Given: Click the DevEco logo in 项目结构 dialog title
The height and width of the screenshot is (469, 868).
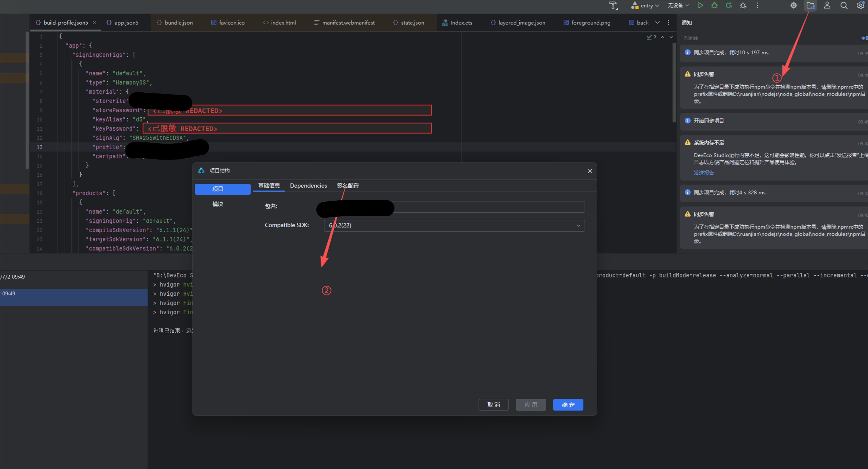Looking at the screenshot, I should coord(201,171).
